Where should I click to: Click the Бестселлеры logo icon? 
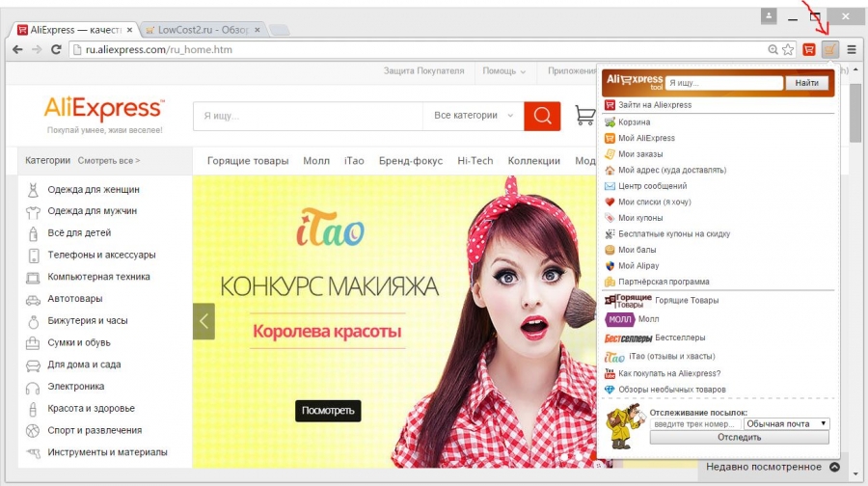pos(628,338)
